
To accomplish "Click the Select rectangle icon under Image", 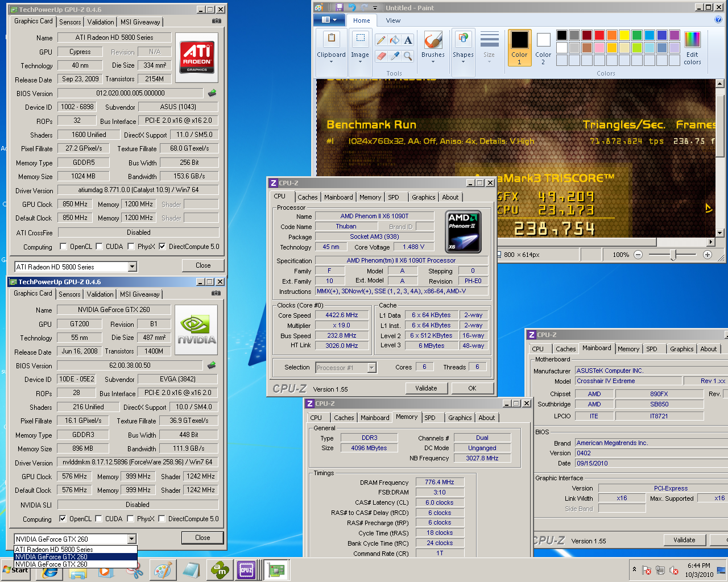I will 360,39.
